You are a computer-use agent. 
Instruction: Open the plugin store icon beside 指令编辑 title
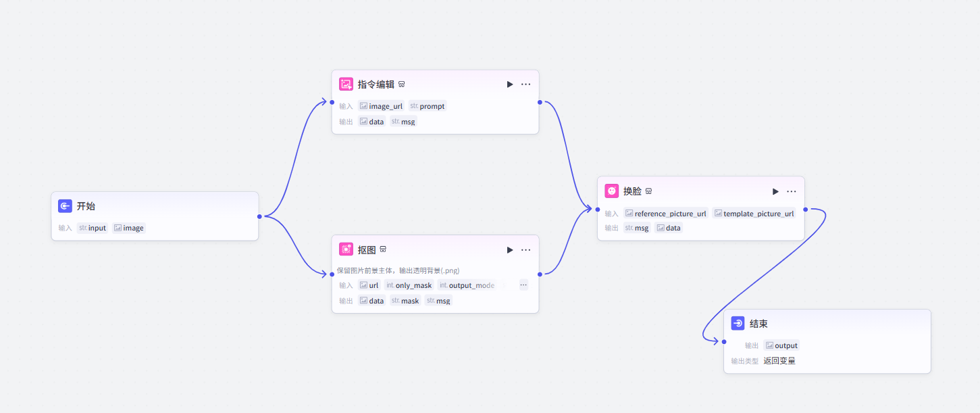(402, 84)
